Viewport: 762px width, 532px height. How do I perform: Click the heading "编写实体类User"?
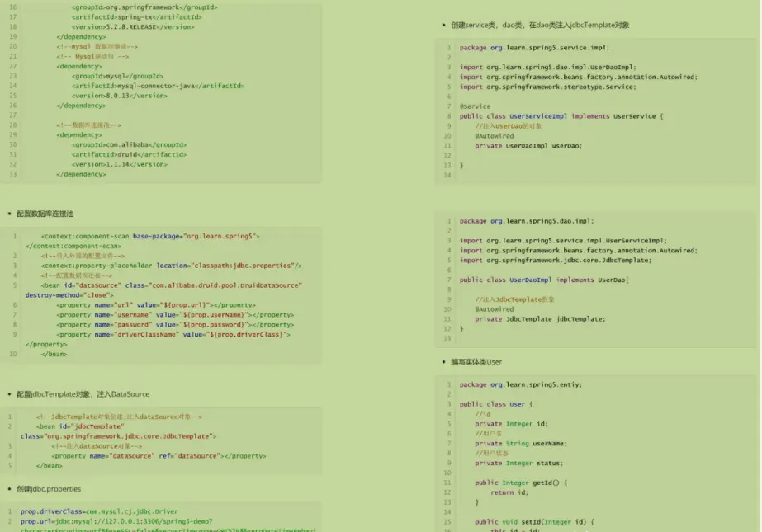tap(476, 361)
